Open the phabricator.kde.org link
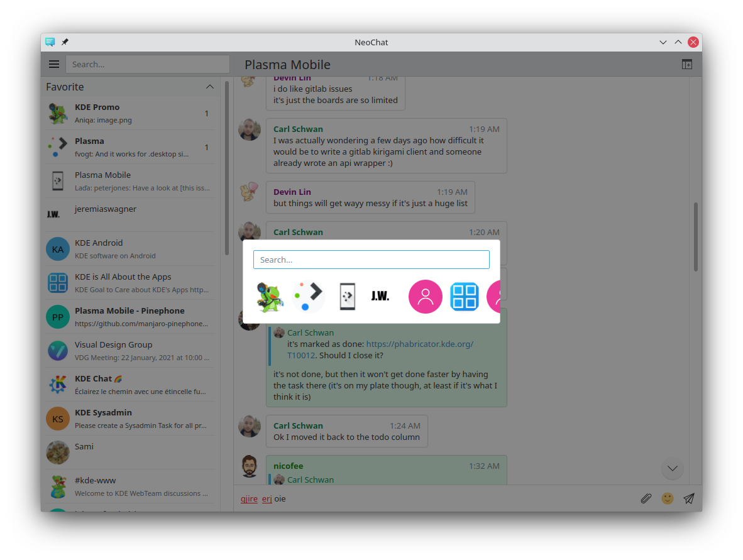Screen dimensions: 743x560 [x=419, y=344]
